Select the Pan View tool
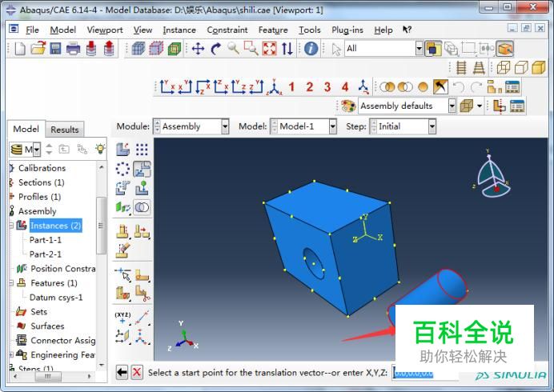554x392 pixels. coord(198,48)
